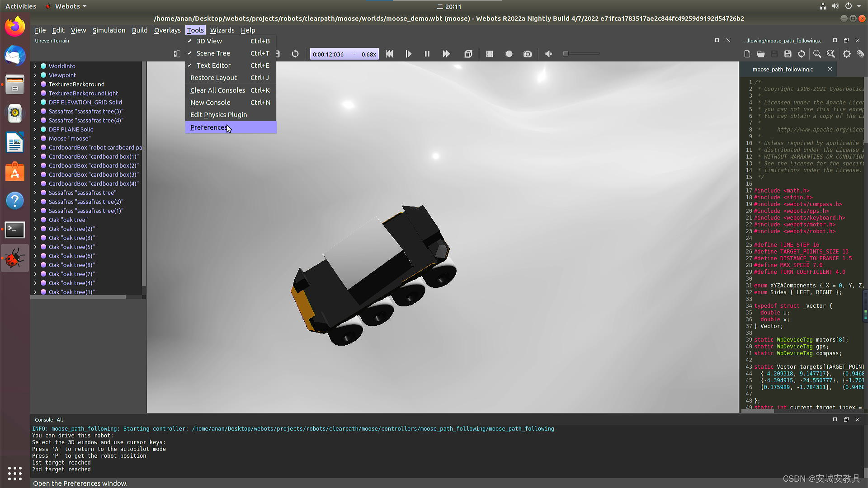Click the simulation time and speed display
The image size is (868, 488).
[344, 54]
